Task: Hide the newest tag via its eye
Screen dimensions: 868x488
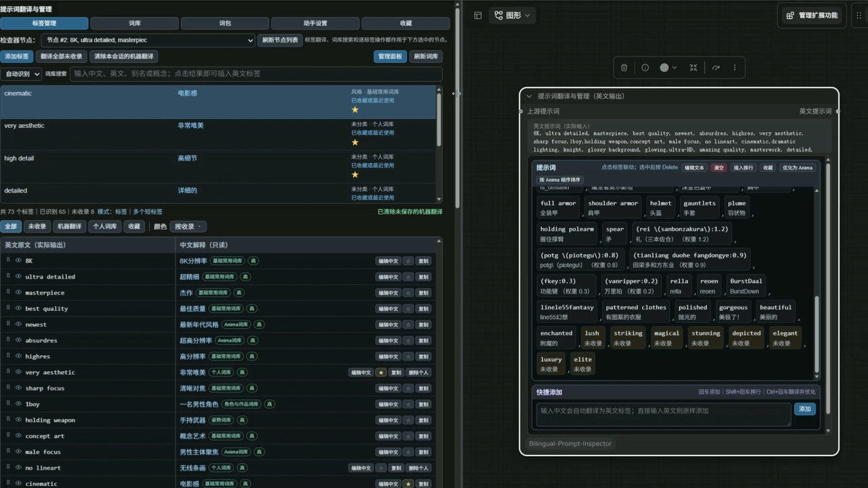Action: click(18, 324)
